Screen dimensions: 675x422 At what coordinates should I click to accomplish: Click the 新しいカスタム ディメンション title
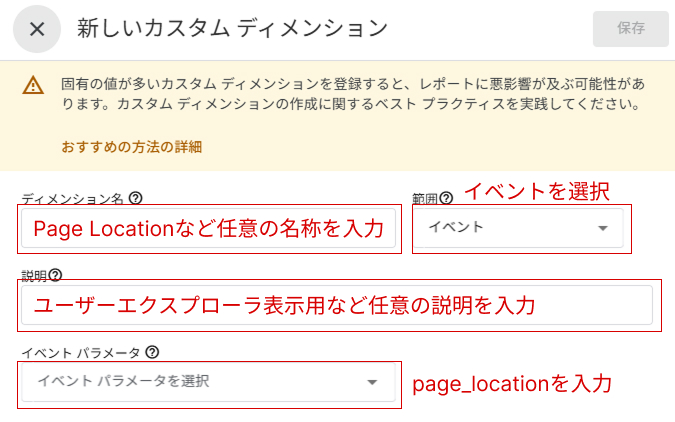232,29
